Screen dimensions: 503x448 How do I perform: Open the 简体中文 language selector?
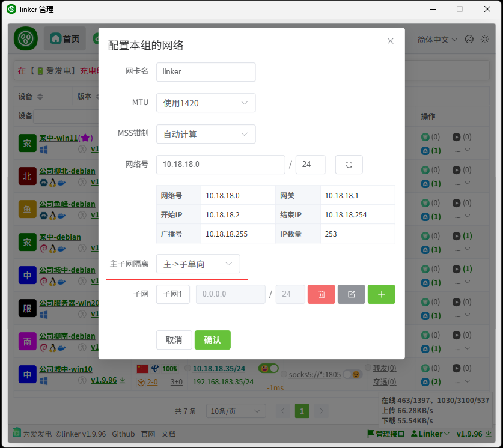coord(437,39)
